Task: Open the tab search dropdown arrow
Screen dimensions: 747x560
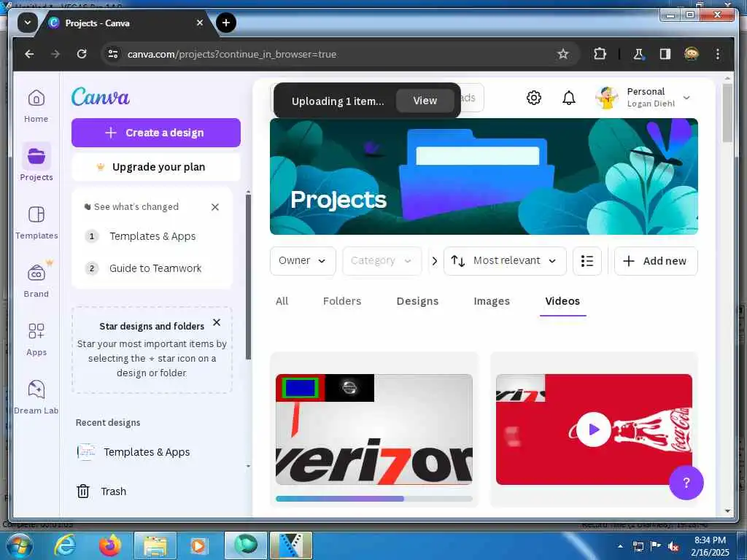Action: 28,23
